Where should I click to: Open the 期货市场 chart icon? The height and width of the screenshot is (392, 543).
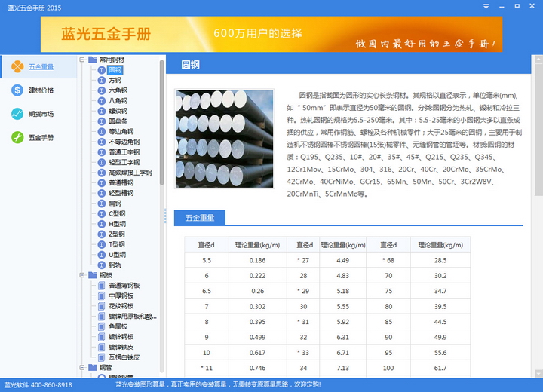[x=17, y=114]
